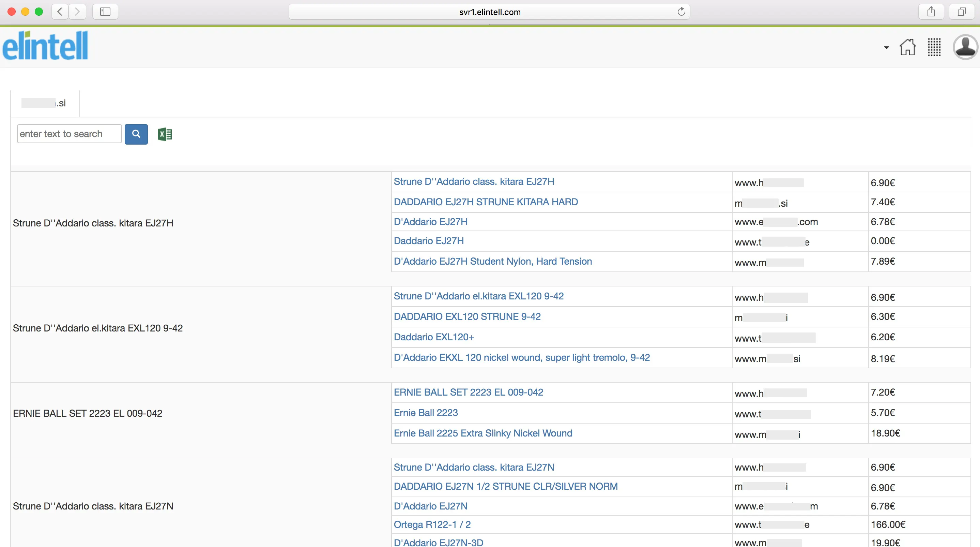Open the 'Ortega R122-1 / 2' link
Image resolution: width=980 pixels, height=547 pixels.
432,524
